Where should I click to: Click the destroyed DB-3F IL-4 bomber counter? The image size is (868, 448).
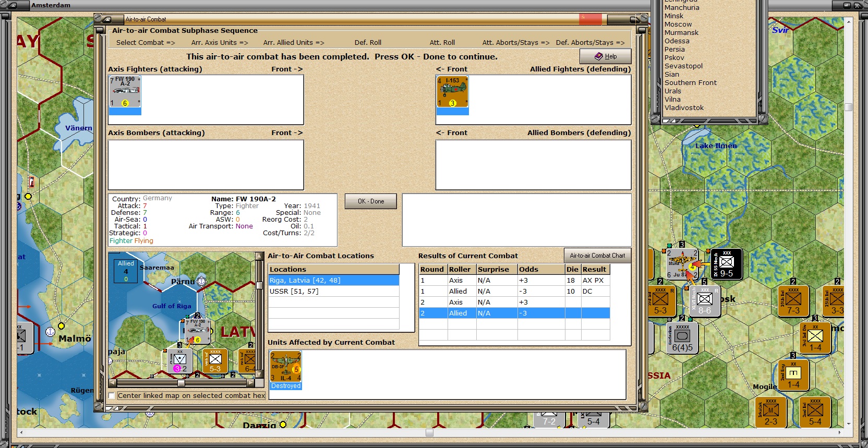coord(286,367)
